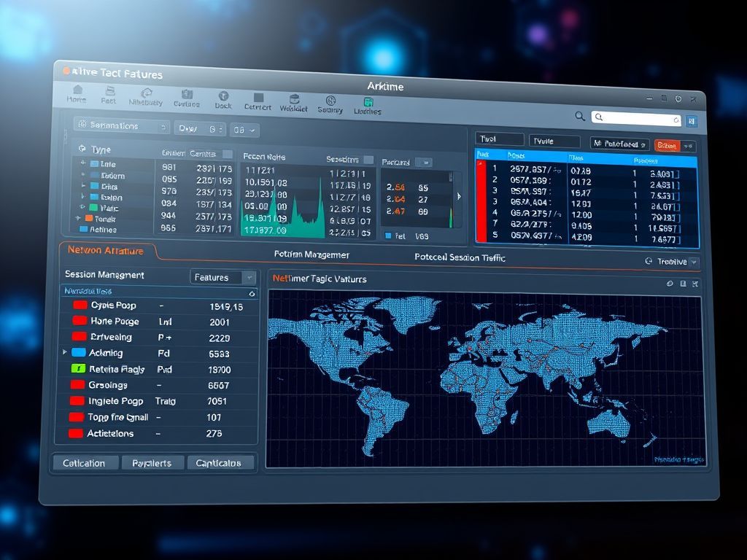Toggle the green flag on the Retvita Flagly row
This screenshot has width=747, height=560.
(x=78, y=368)
